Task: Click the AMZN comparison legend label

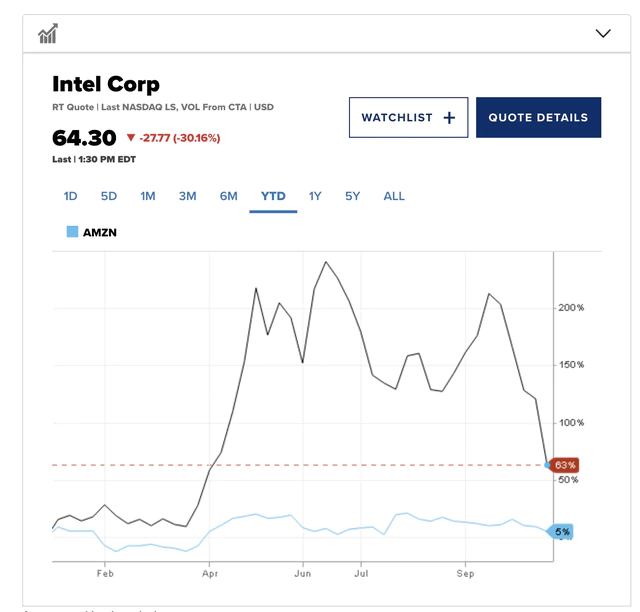Action: pyautogui.click(x=100, y=233)
